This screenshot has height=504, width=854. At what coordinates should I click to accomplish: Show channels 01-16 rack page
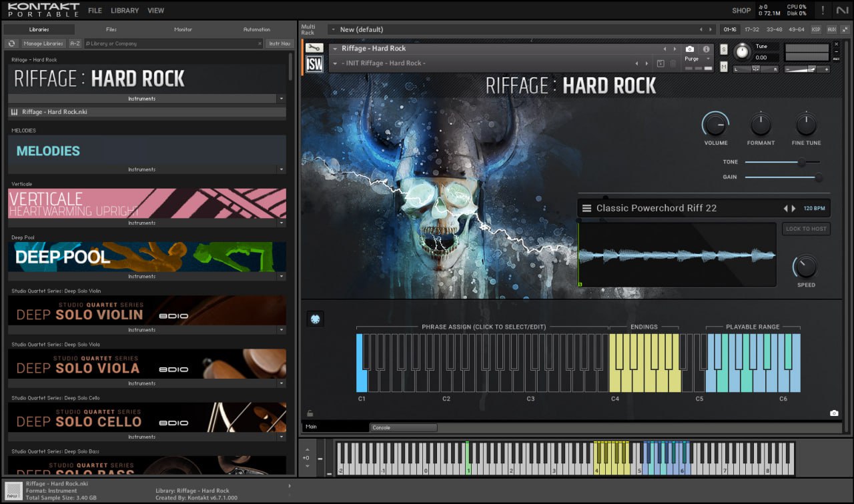(730, 29)
